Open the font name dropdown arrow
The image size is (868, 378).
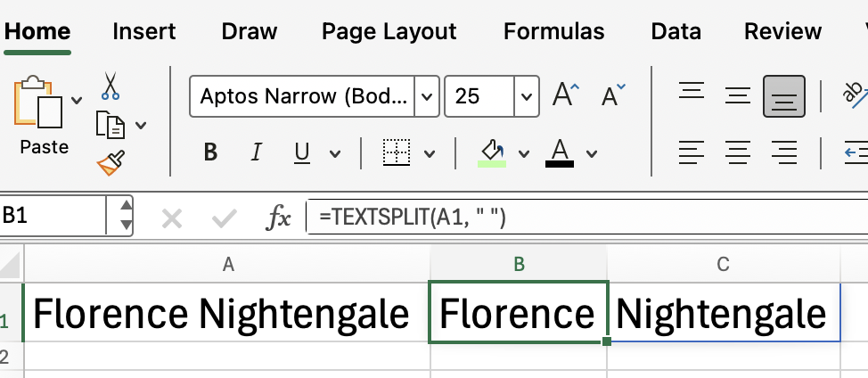click(427, 96)
